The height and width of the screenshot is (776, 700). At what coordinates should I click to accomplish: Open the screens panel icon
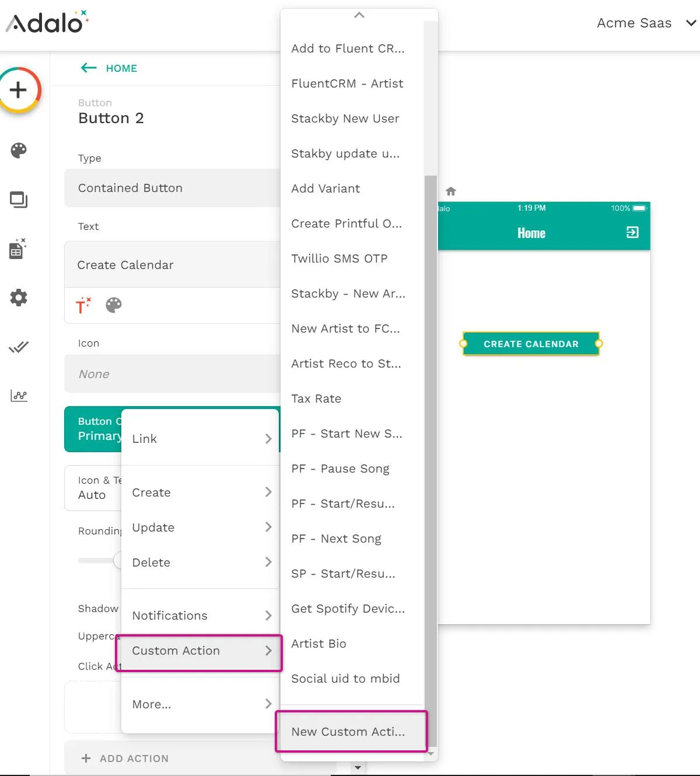pos(19,200)
